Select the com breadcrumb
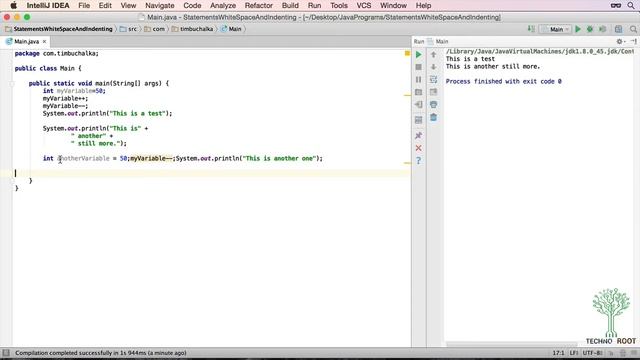The width and height of the screenshot is (640, 360). [x=155, y=29]
